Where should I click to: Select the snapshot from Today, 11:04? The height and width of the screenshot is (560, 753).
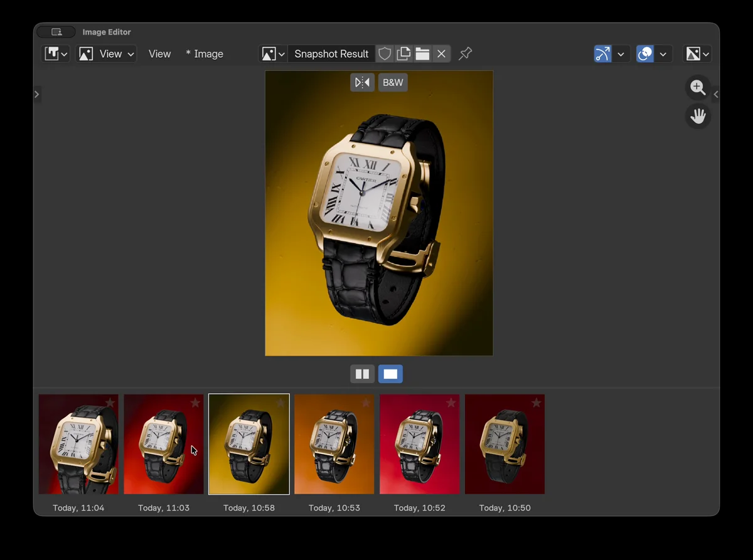78,444
